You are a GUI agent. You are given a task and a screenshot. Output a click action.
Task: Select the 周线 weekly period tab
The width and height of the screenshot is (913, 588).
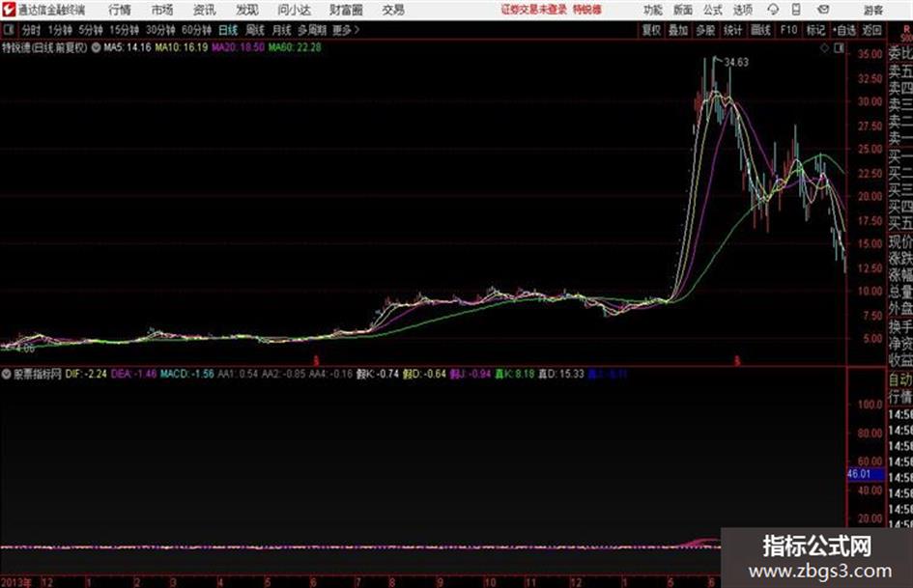click(x=255, y=30)
